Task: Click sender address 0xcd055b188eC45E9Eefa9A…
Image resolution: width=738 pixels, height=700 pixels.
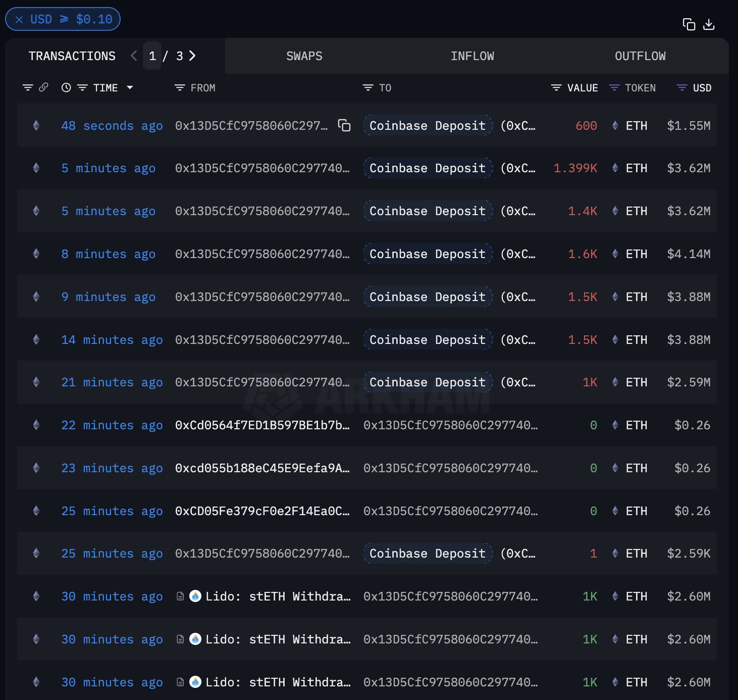Action: point(262,468)
